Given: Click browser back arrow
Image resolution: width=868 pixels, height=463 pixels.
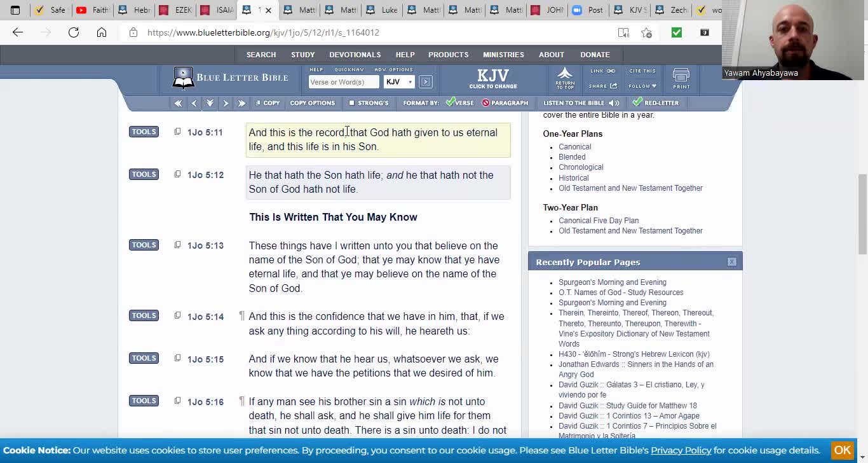Looking at the screenshot, I should (18, 32).
